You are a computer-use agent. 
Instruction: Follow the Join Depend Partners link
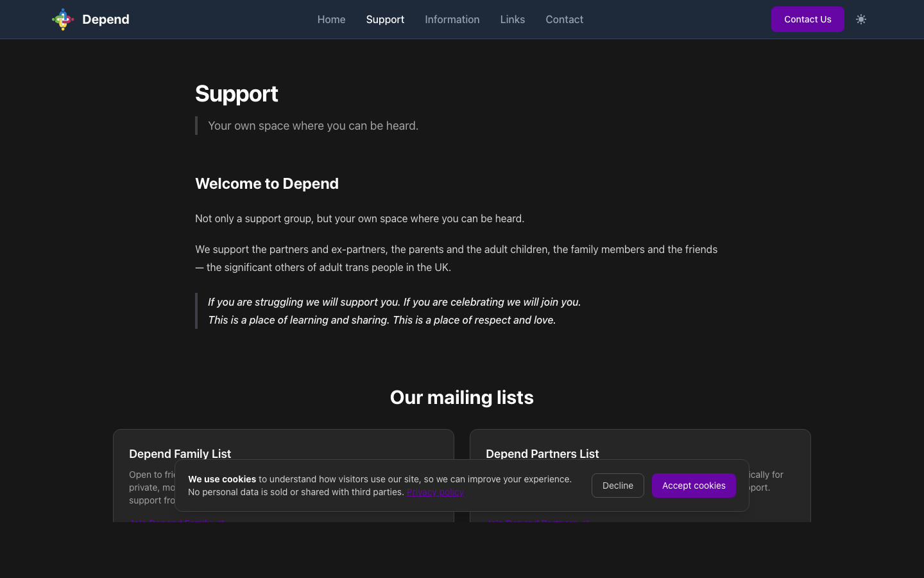[x=538, y=523]
